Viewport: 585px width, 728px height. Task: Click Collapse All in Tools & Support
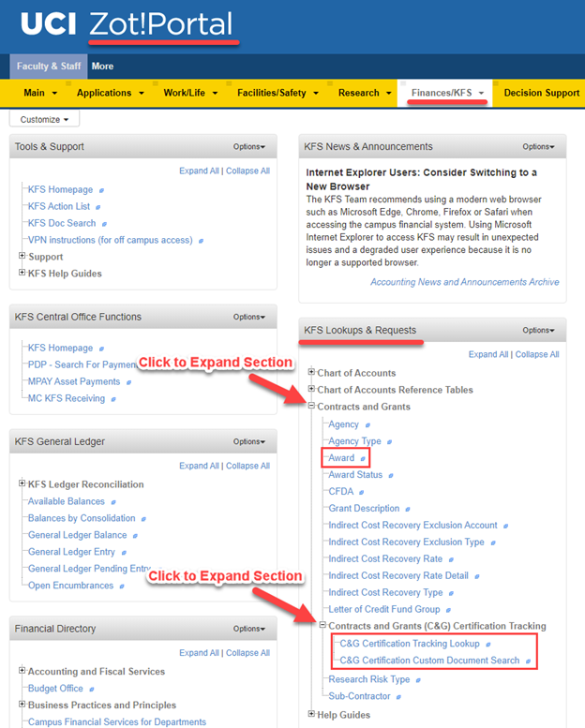pyautogui.click(x=247, y=171)
